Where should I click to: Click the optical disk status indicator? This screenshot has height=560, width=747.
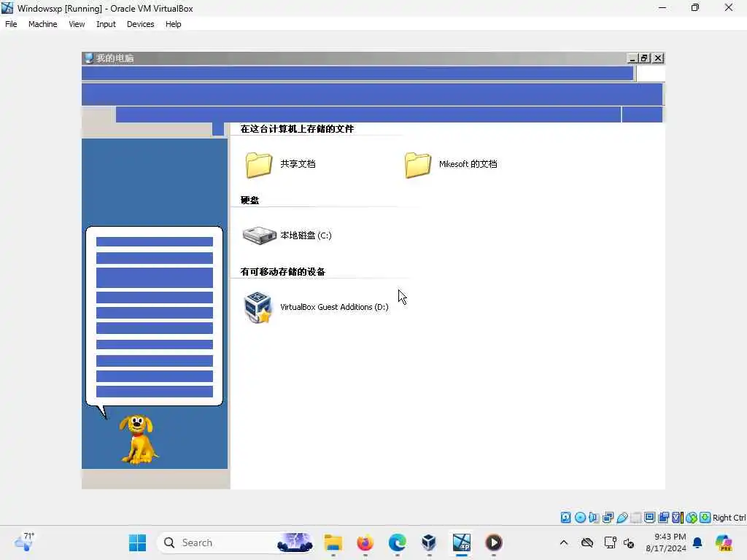(580, 518)
